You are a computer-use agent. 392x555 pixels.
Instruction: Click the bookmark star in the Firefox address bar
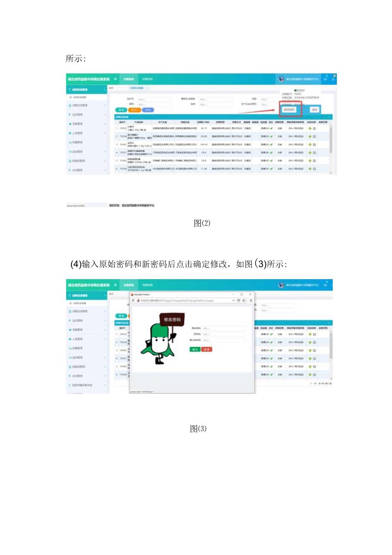click(244, 301)
